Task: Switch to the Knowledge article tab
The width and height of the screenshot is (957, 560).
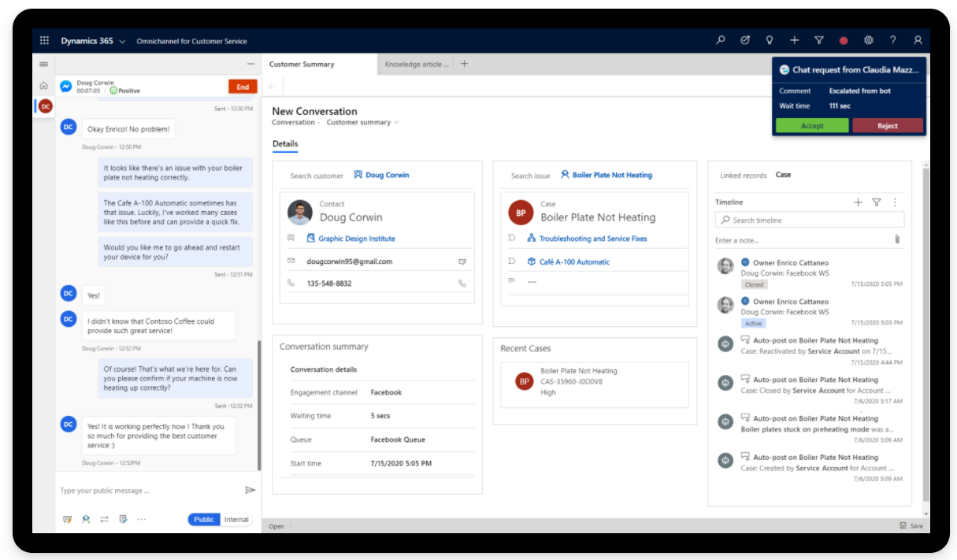Action: click(417, 65)
